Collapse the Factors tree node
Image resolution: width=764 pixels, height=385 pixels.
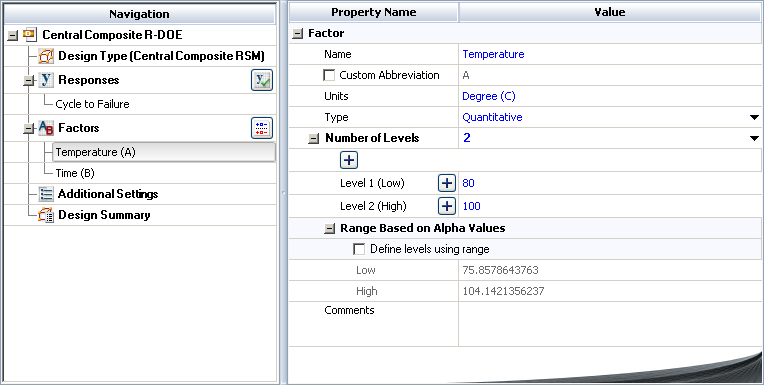point(29,128)
